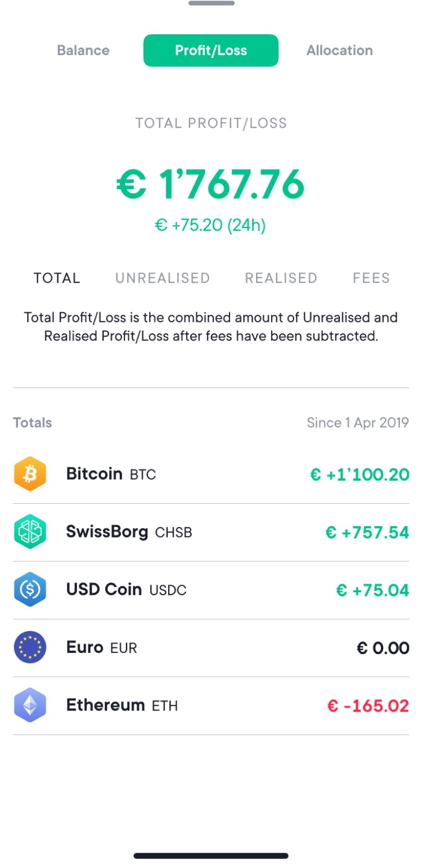
Task: Select the TOTAL filter
Action: 57,278
